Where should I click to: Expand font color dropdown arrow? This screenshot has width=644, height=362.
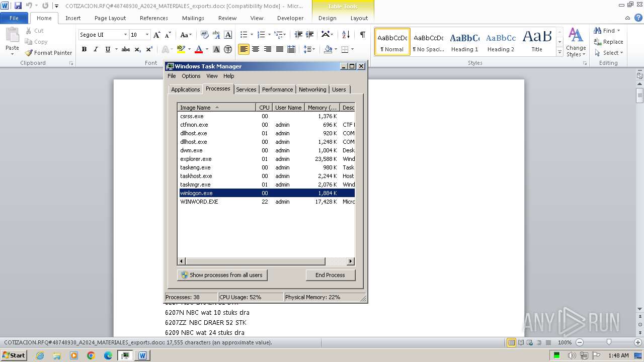tap(206, 49)
